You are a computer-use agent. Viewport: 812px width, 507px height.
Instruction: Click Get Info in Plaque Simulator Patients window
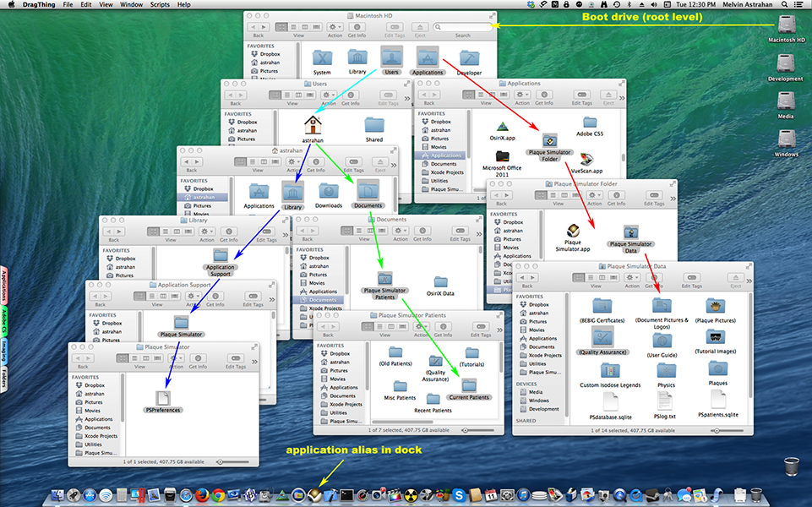click(444, 327)
